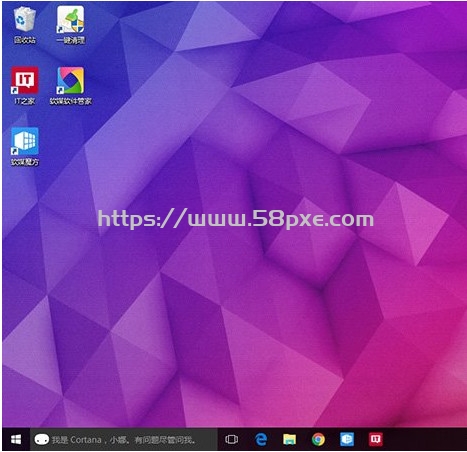Image resolution: width=467 pixels, height=452 pixels.
Task: Select the IT之家 desktop shortcut icon
Action: click(x=25, y=80)
